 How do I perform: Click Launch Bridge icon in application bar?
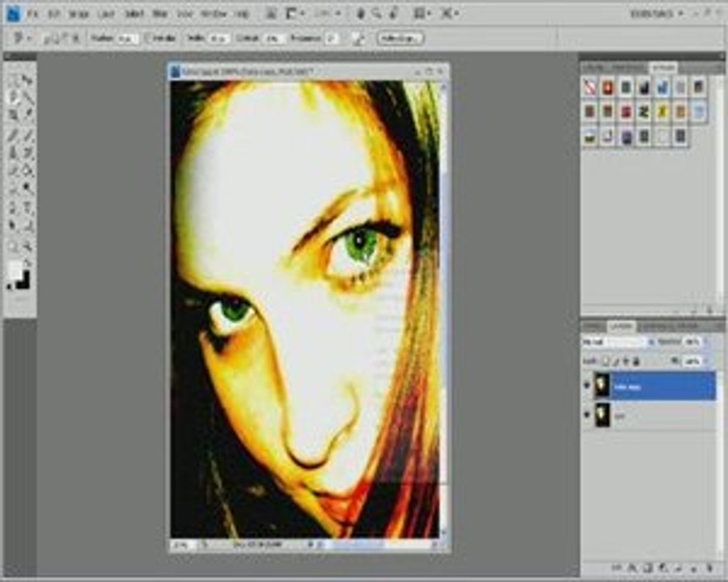pyautogui.click(x=271, y=14)
